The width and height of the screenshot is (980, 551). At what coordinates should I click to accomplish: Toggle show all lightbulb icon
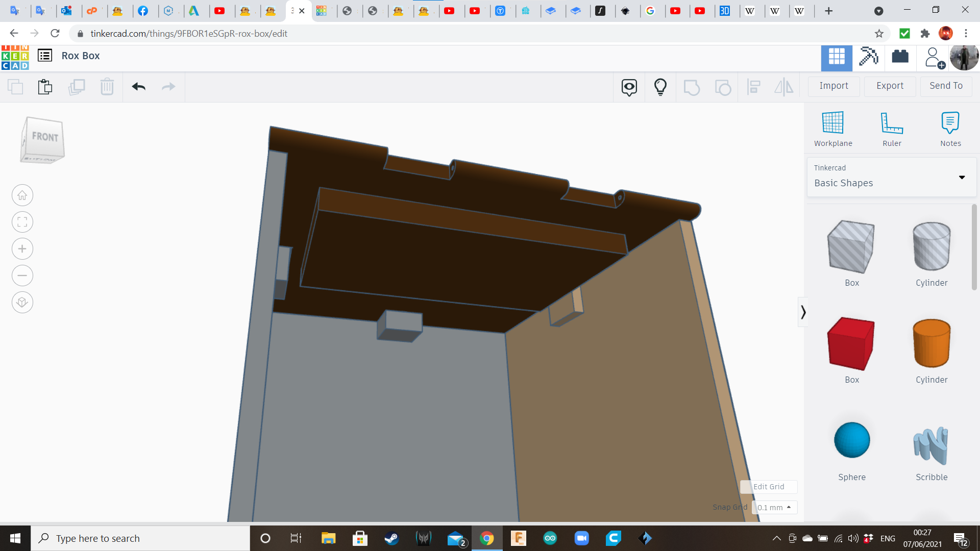(x=660, y=87)
